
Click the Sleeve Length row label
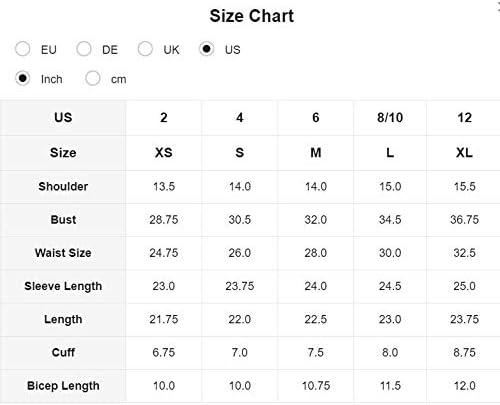pyautogui.click(x=63, y=286)
